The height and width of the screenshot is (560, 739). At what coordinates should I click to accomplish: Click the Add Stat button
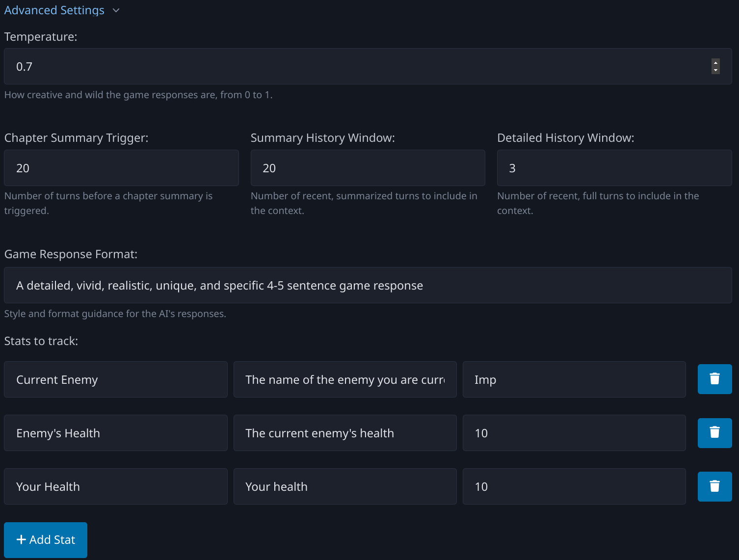click(46, 539)
